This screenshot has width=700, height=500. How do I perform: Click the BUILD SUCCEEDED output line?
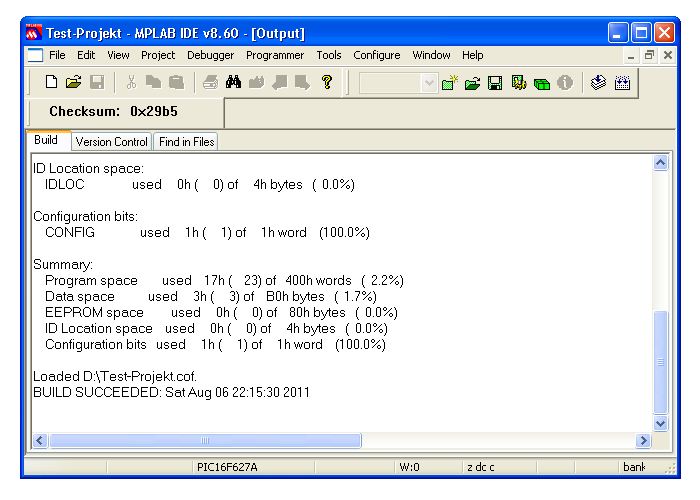[171, 392]
